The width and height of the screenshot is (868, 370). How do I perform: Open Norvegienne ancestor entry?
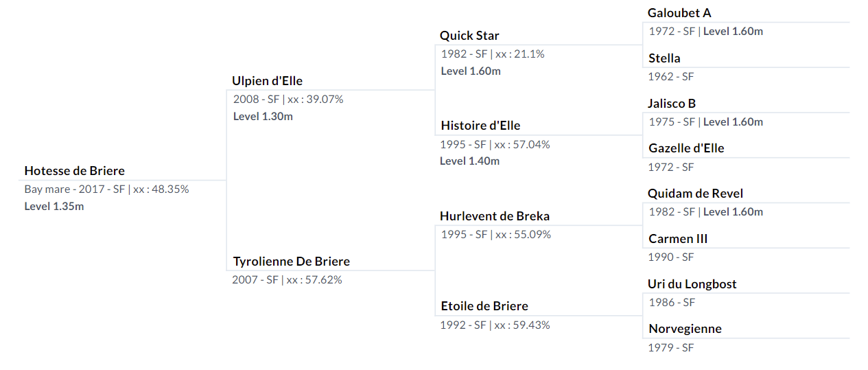pos(685,329)
